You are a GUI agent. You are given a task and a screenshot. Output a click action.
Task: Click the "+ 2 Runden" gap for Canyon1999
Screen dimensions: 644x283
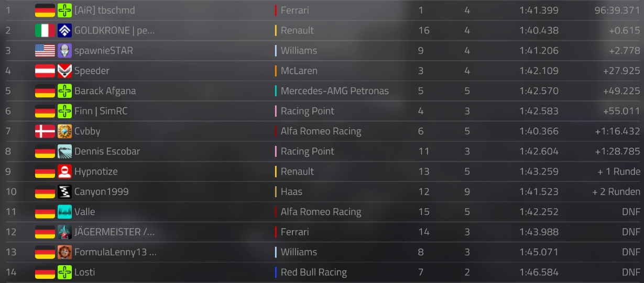(x=616, y=192)
